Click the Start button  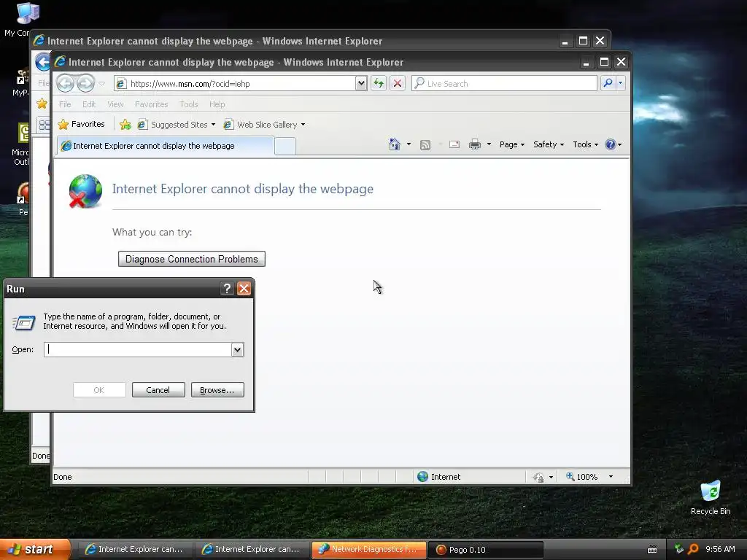pyautogui.click(x=35, y=550)
